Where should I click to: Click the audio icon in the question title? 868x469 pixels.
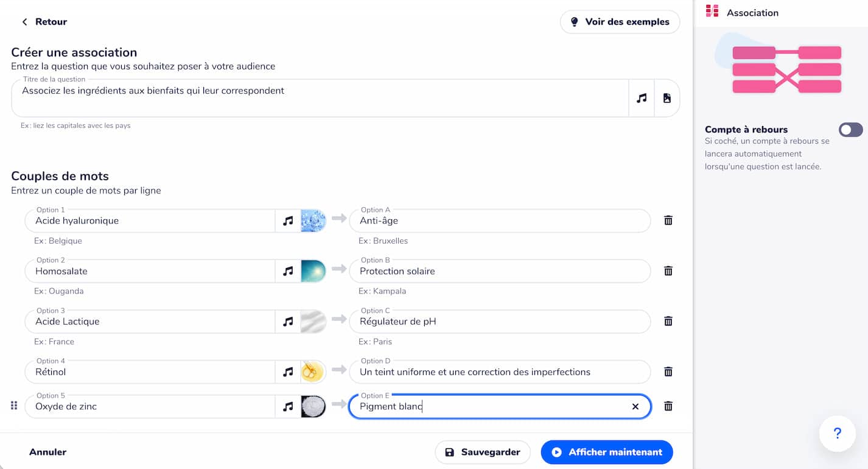pyautogui.click(x=642, y=98)
